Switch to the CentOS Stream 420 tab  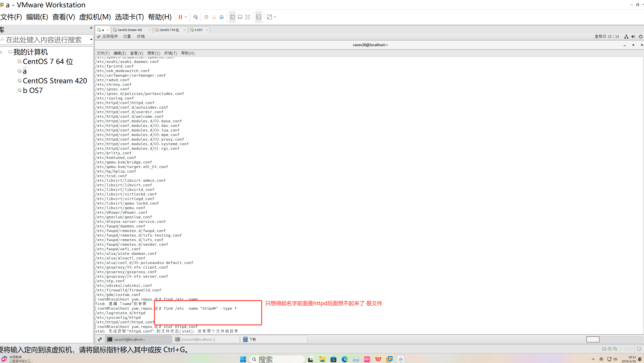(x=130, y=30)
